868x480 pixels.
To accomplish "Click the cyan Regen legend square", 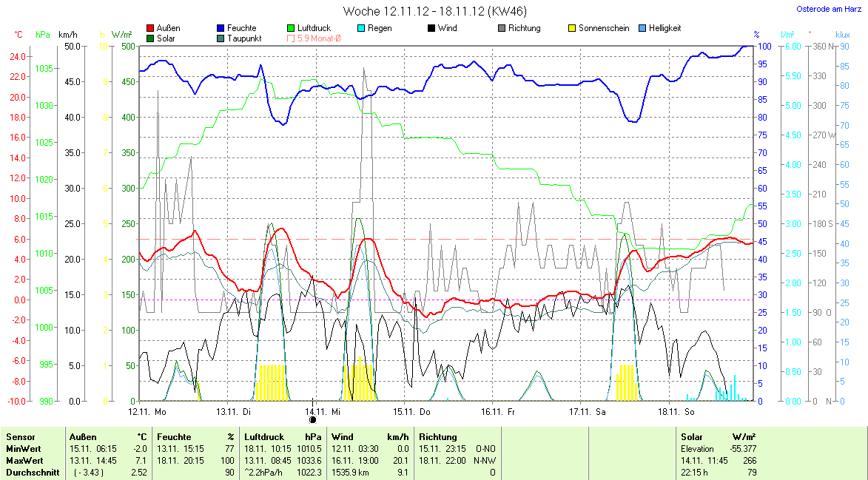I will tap(360, 28).
